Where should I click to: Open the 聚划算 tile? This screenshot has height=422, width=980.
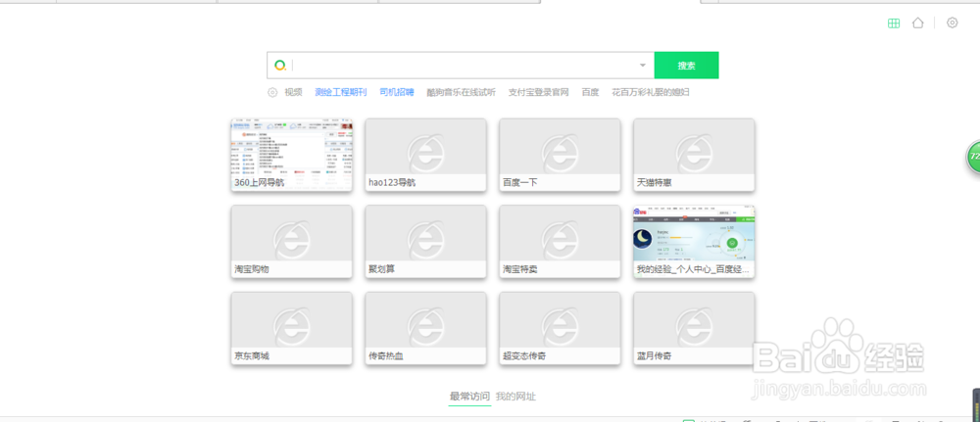pyautogui.click(x=425, y=242)
